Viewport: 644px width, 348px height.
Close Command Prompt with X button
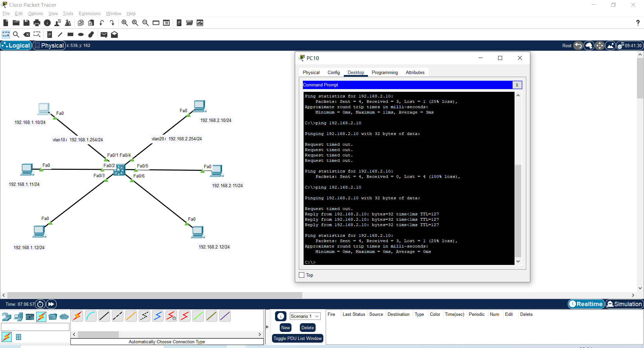click(517, 85)
